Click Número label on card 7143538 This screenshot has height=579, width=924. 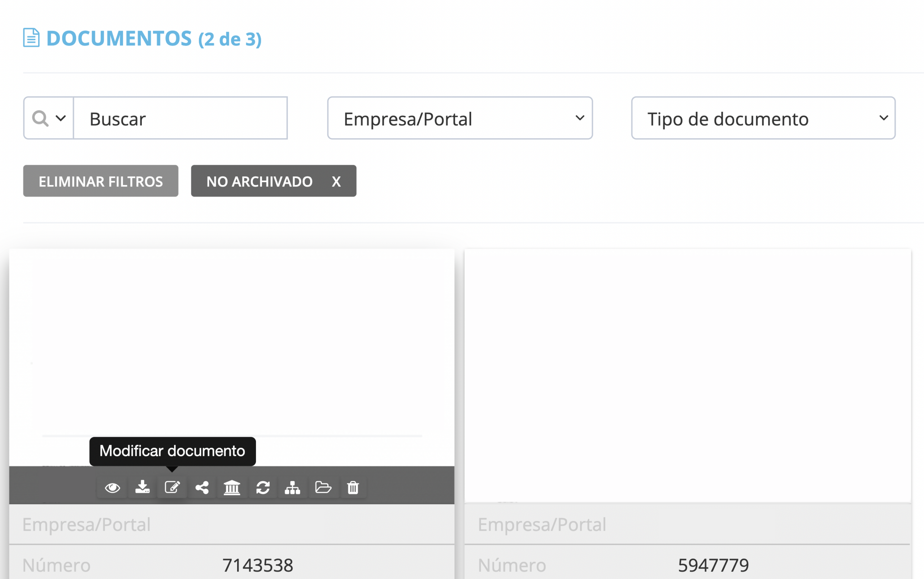pyautogui.click(x=57, y=565)
